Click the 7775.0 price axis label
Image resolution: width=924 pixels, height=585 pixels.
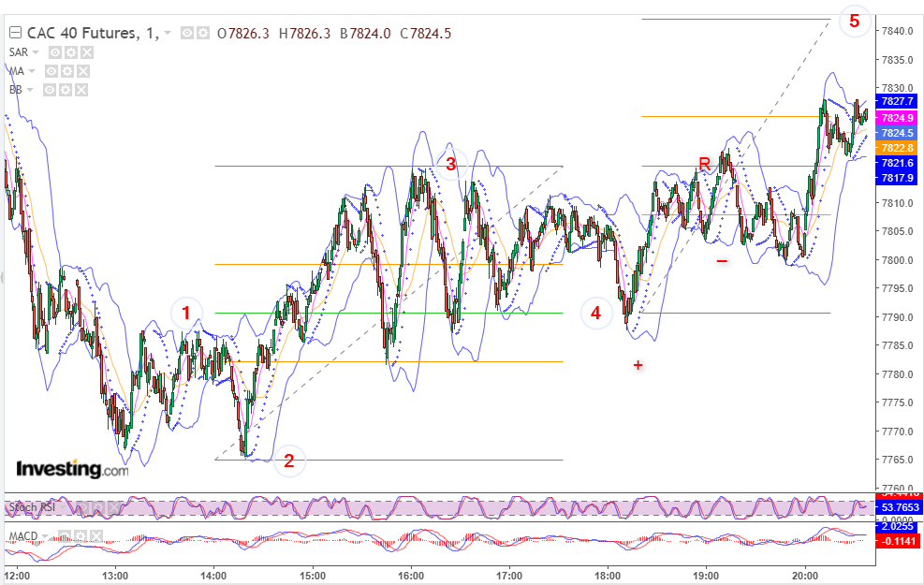click(897, 402)
